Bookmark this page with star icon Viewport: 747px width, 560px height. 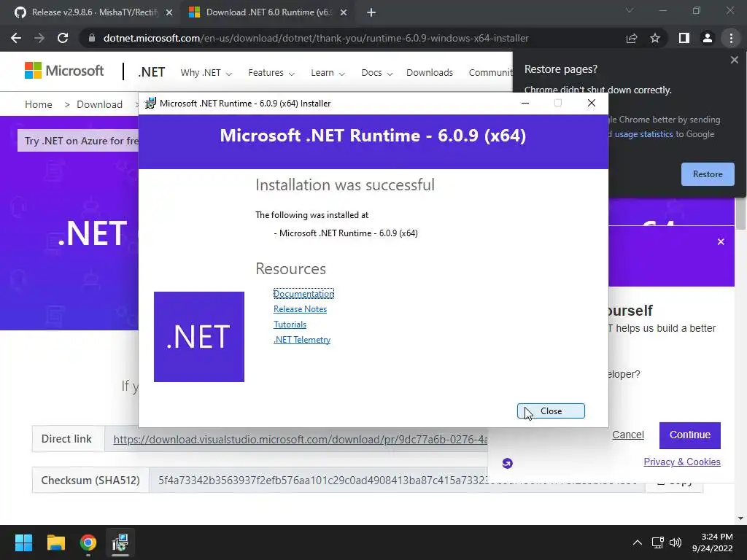point(655,38)
